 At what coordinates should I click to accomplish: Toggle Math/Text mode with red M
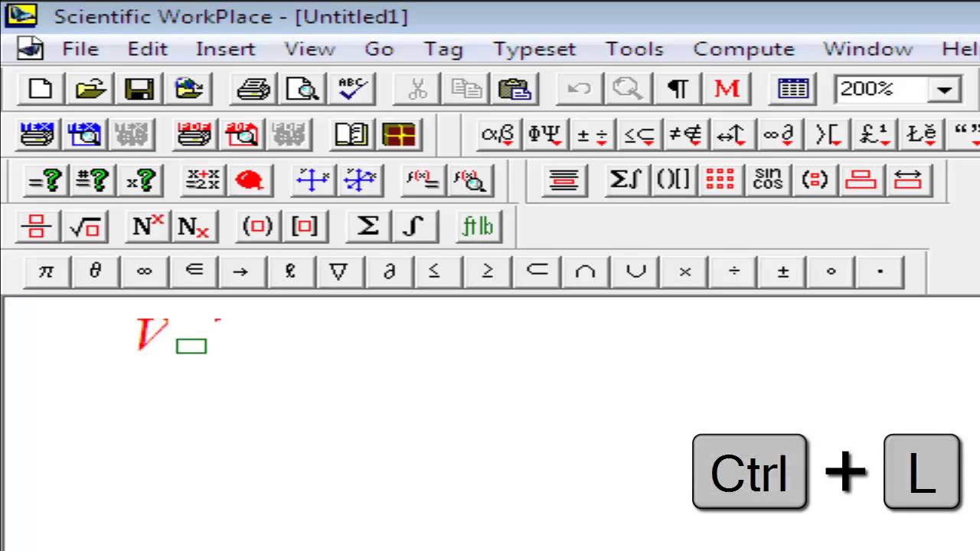point(726,89)
